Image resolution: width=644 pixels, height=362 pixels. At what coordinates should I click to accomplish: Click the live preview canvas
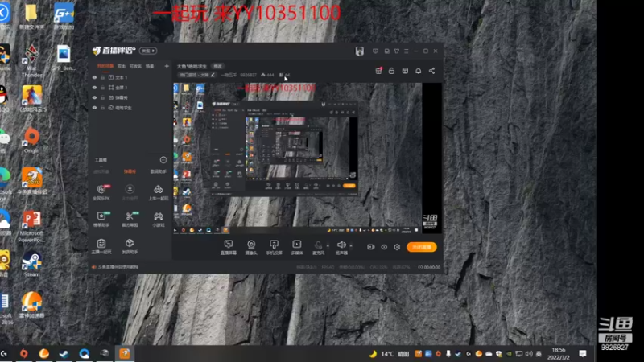[x=308, y=158]
